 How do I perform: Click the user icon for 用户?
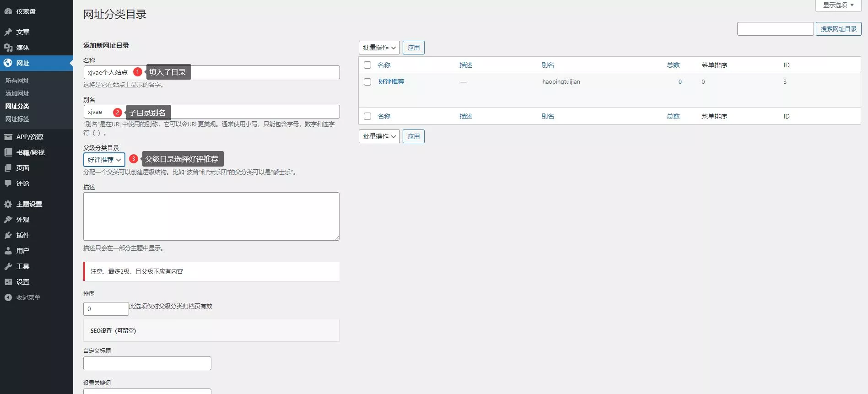point(8,251)
